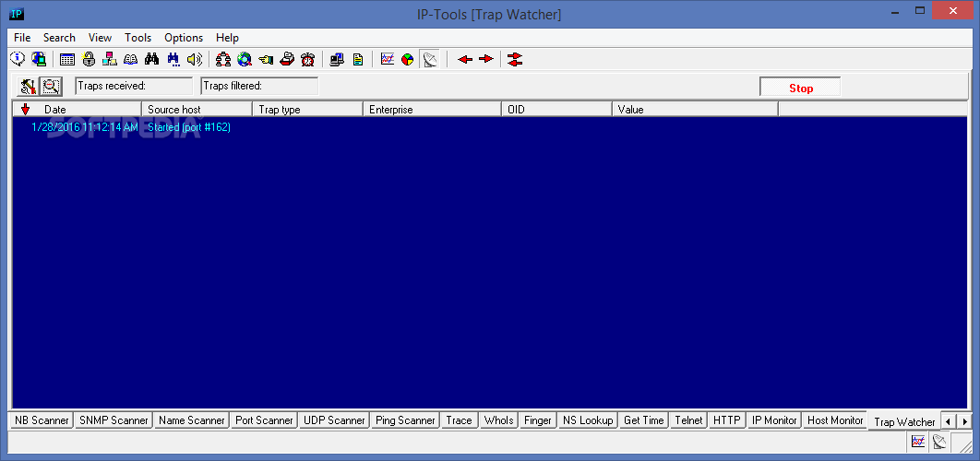Click the Trap type column header
Screen dimensions: 980x461
tap(307, 110)
